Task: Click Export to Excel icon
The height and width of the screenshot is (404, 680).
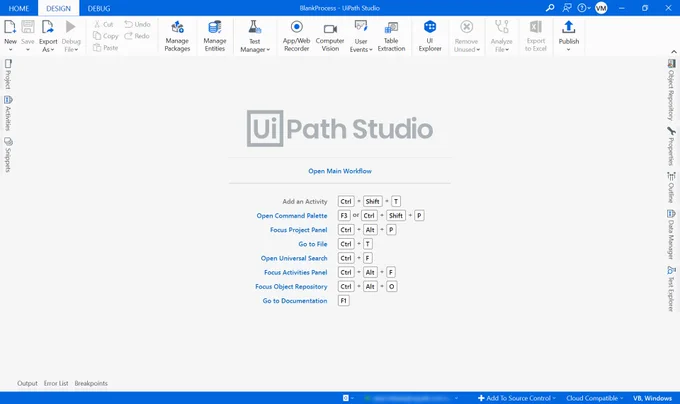Action: (x=536, y=27)
